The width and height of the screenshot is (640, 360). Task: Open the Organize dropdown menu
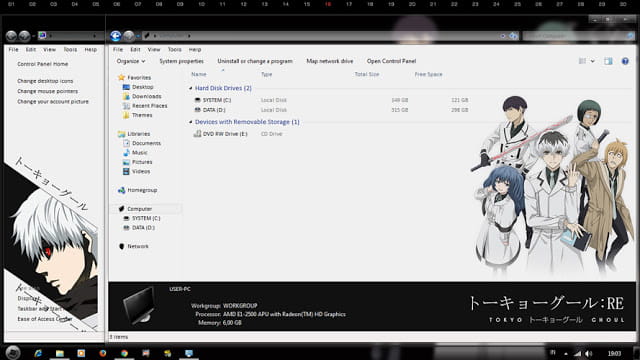pos(131,61)
